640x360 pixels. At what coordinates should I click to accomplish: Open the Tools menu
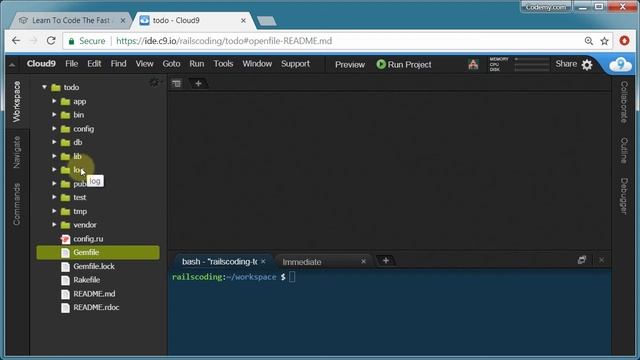point(223,64)
